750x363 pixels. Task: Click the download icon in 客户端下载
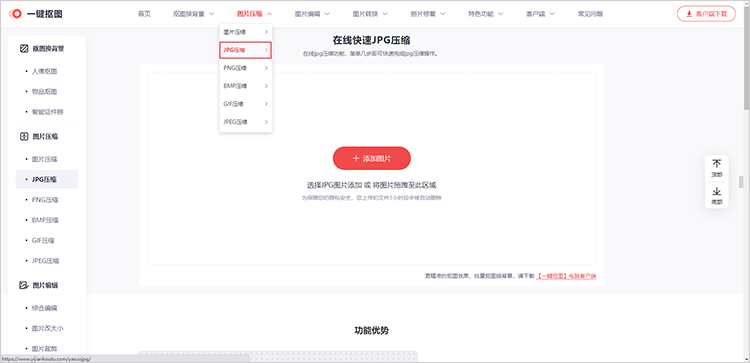[689, 14]
